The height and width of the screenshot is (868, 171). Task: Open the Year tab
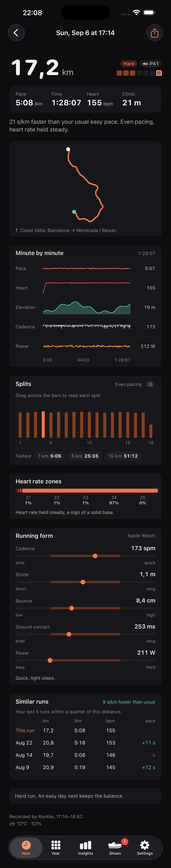point(56,848)
